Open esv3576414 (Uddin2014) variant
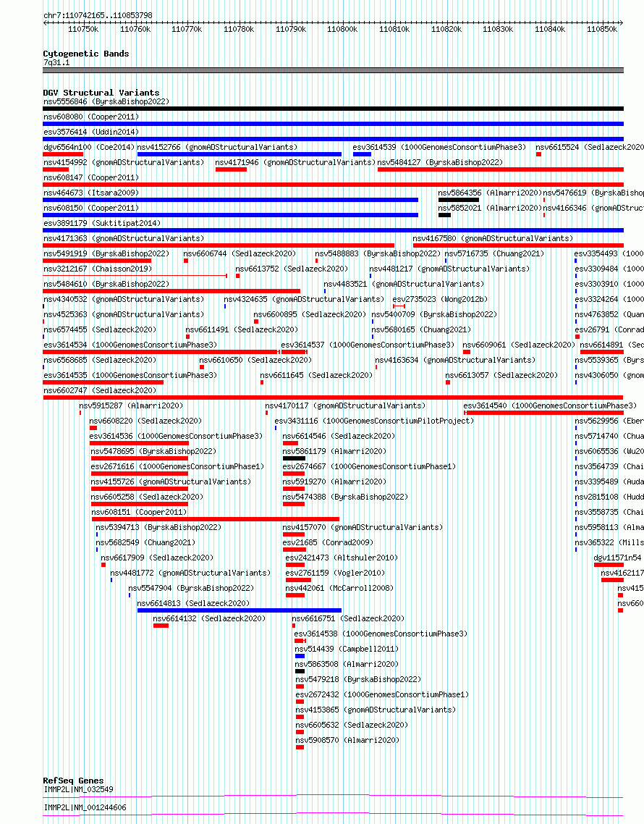This screenshot has width=644, height=824. click(91, 132)
